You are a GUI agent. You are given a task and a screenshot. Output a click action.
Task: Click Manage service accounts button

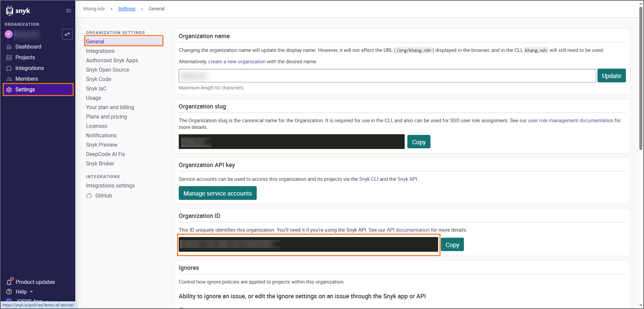(x=218, y=193)
